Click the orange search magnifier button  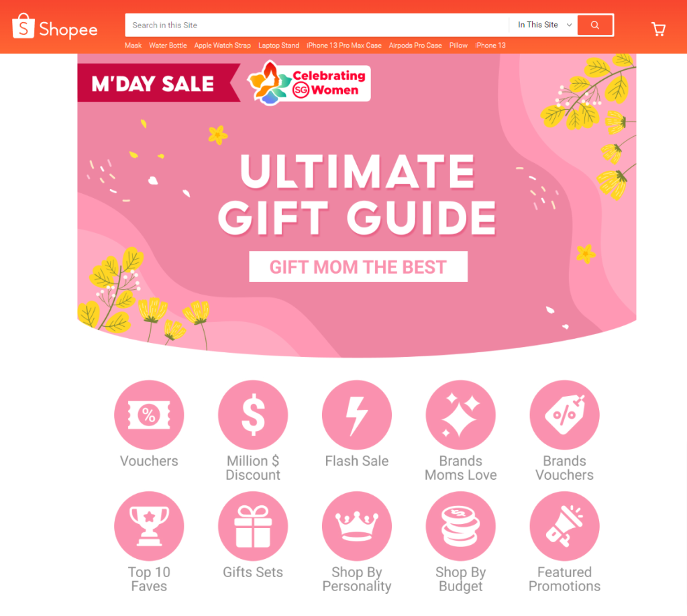[594, 25]
